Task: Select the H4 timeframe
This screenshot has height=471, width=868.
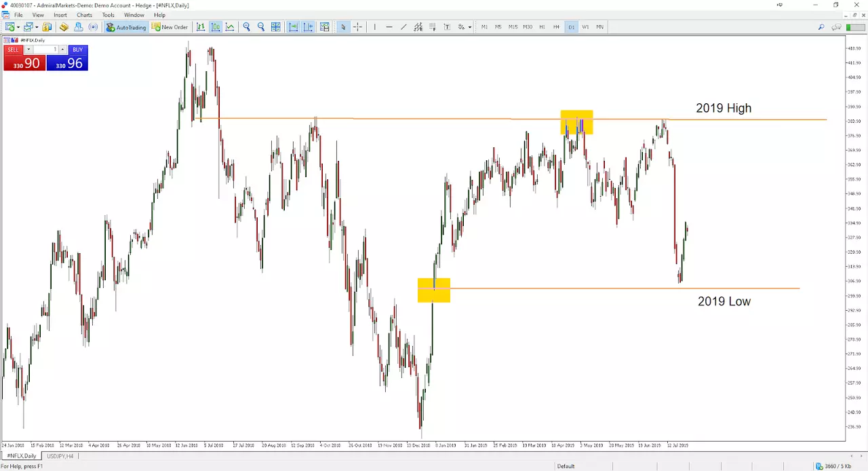Action: point(557,27)
